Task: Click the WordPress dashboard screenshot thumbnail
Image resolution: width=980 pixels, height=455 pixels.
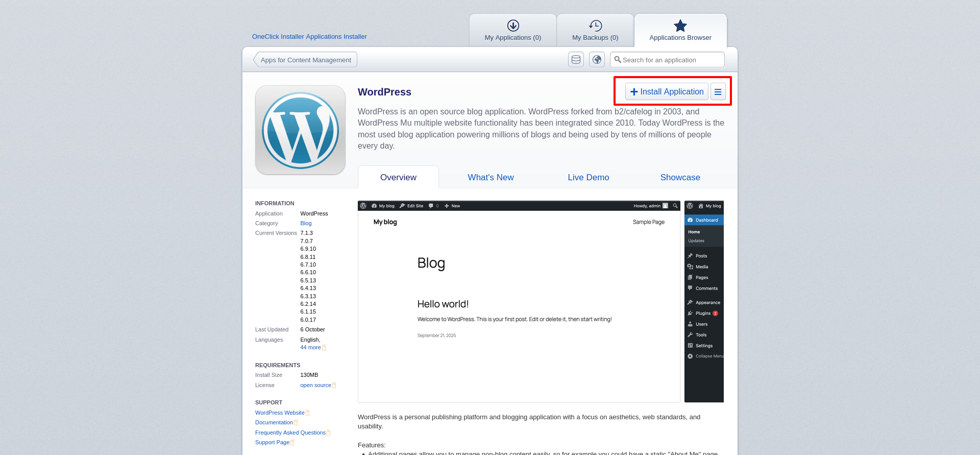Action: 704,301
